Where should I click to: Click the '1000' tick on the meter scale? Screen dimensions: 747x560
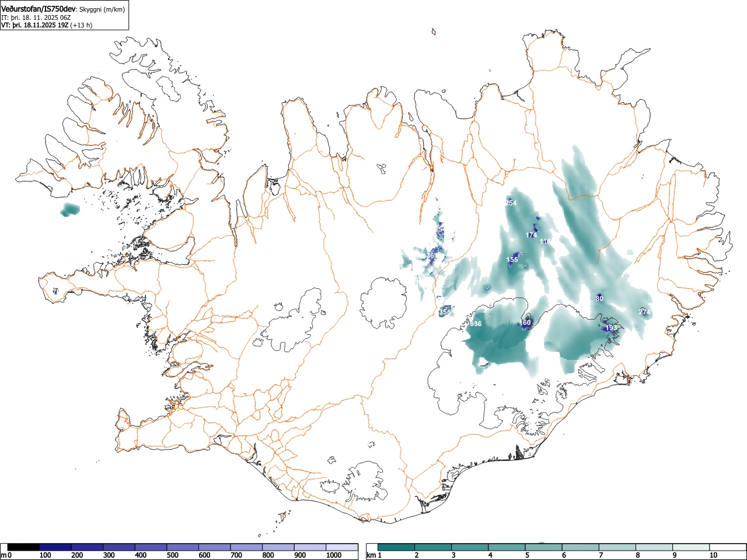(334, 555)
